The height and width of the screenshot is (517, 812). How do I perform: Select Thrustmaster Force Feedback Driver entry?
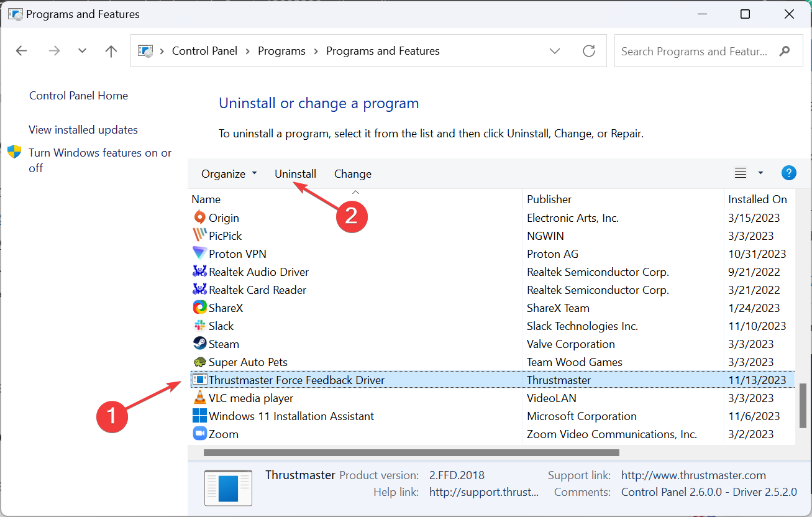(296, 380)
